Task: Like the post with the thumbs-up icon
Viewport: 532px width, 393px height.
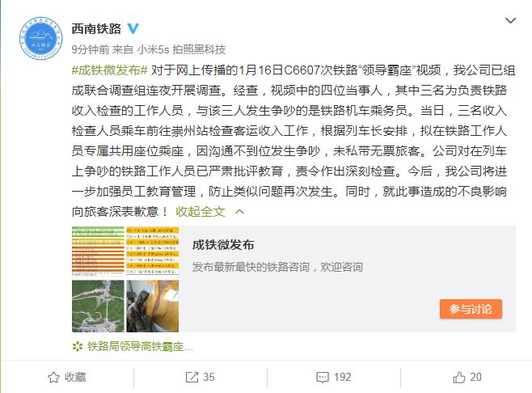Action: pyautogui.click(x=458, y=377)
